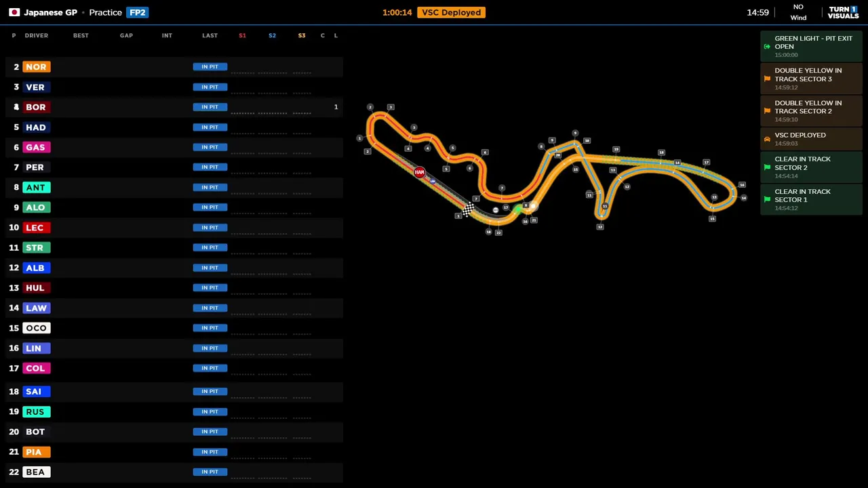Viewport: 868px width, 488px height.
Task: Select the RUS driver tag
Action: click(36, 411)
